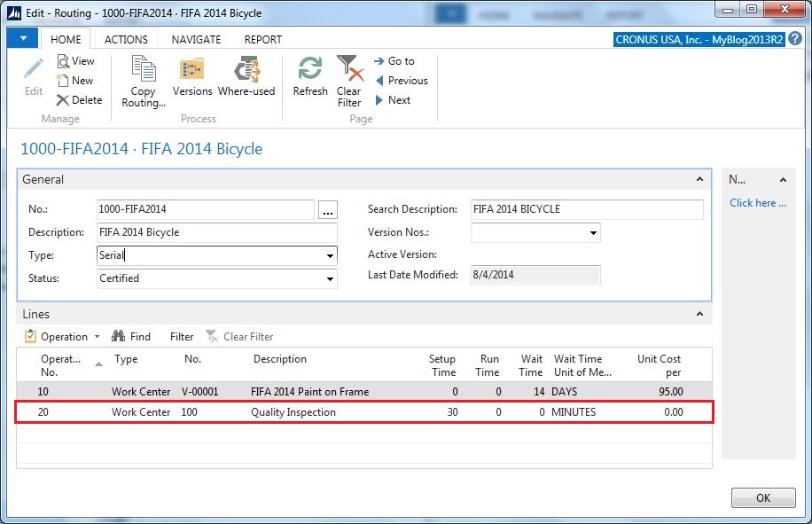The image size is (812, 524).
Task: Click Go to in Page group
Action: point(394,61)
